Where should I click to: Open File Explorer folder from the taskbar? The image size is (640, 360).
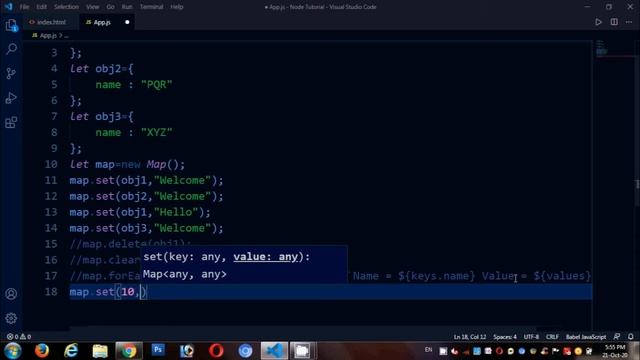100,351
